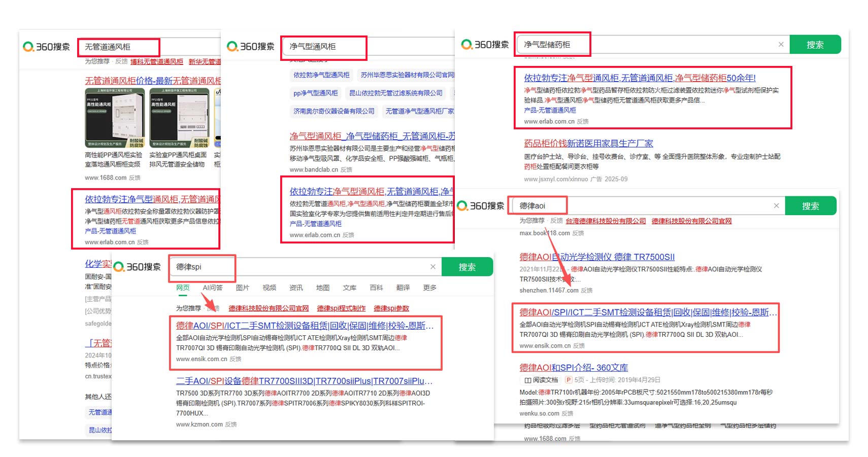
Task: Click the 台湾德律科技股份有限公司 suggestion link
Action: 606,221
